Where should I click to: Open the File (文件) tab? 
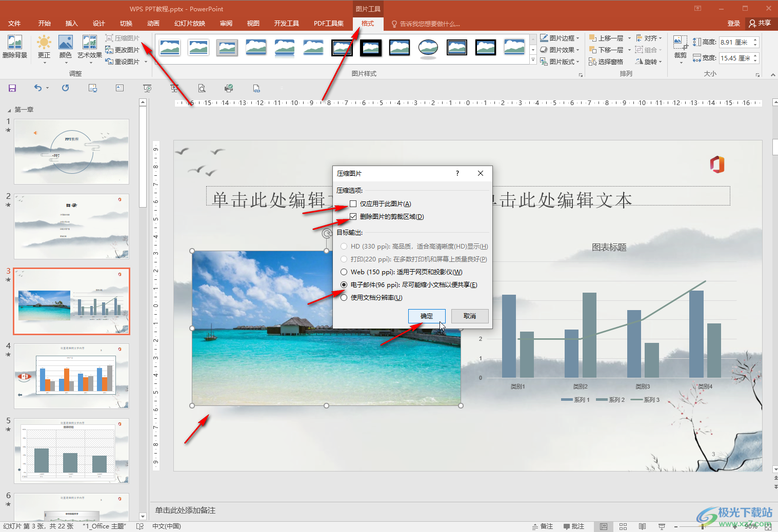pos(14,24)
